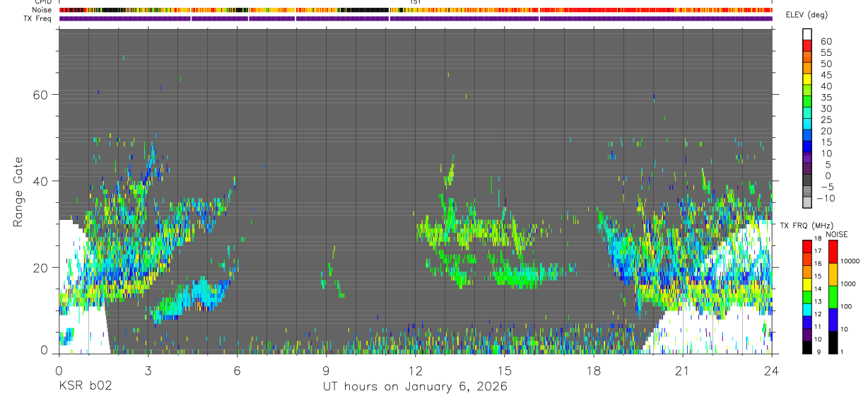Viewport: 868px width, 401px height.
Task: Click the '25' label on ELEV colorbar
Action: pos(825,120)
